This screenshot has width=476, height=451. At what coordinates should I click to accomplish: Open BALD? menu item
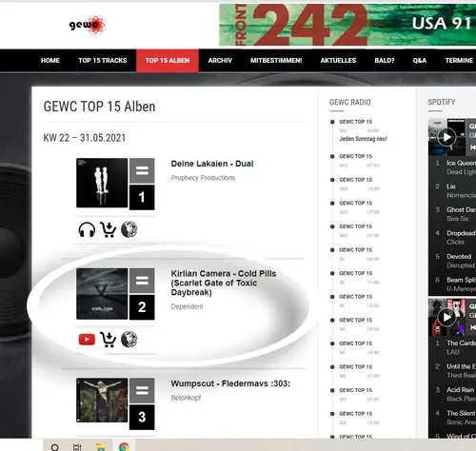(x=385, y=61)
